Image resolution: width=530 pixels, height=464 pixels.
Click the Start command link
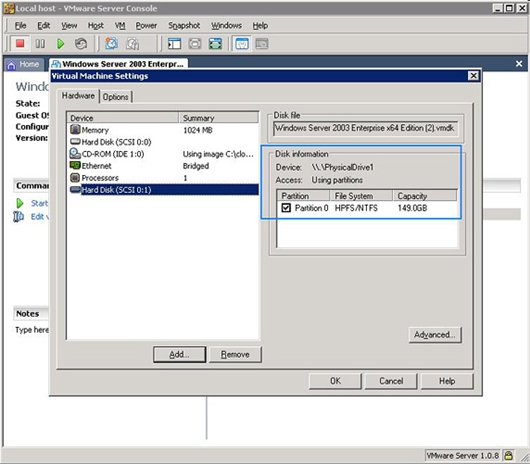pyautogui.click(x=40, y=203)
